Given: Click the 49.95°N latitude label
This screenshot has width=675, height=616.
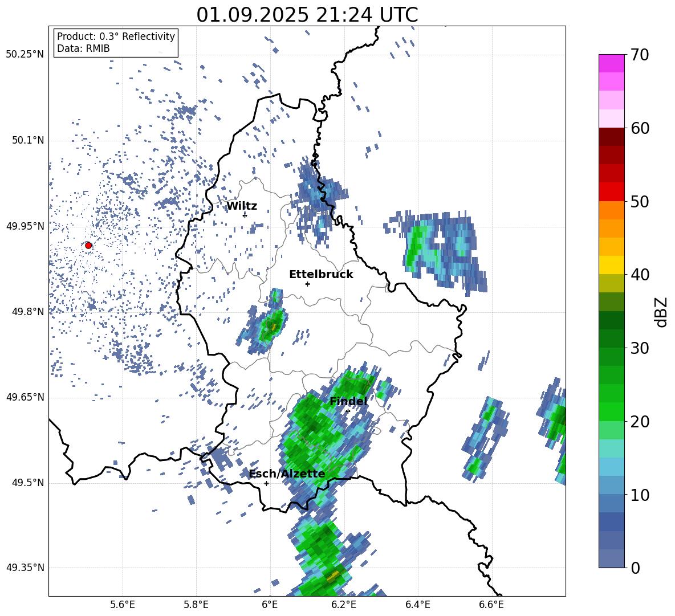Looking at the screenshot, I should pos(25,226).
